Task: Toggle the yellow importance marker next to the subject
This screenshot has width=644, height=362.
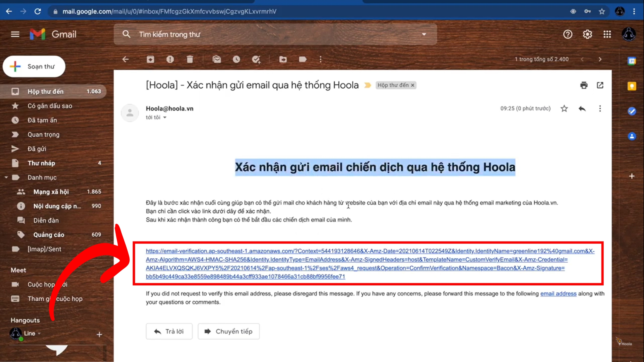Action: (367, 85)
